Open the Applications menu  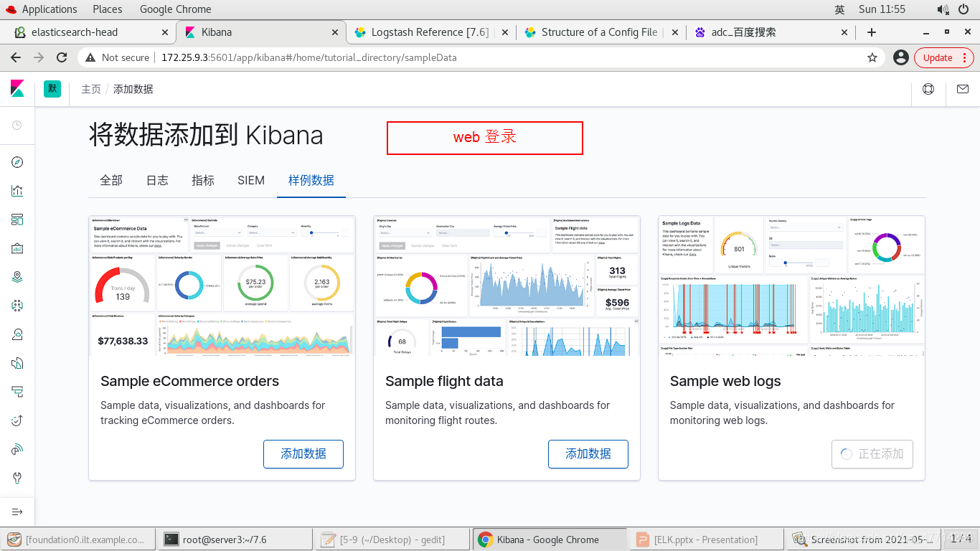(x=49, y=9)
